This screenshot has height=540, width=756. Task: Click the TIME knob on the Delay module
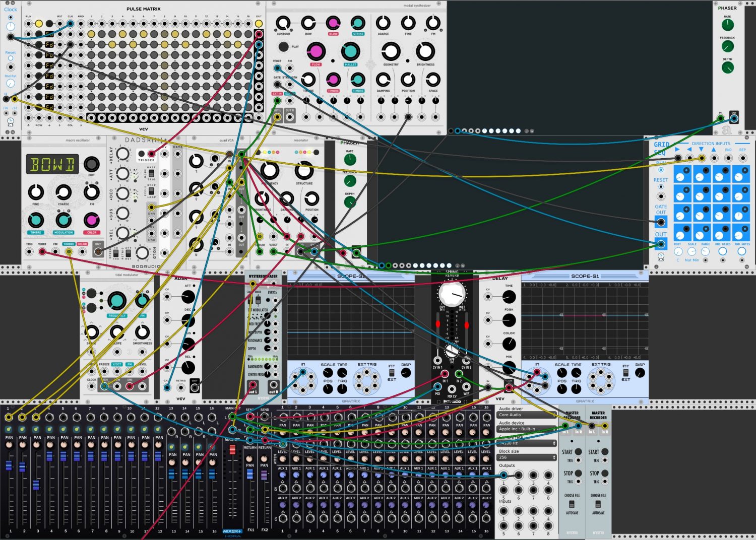click(509, 297)
